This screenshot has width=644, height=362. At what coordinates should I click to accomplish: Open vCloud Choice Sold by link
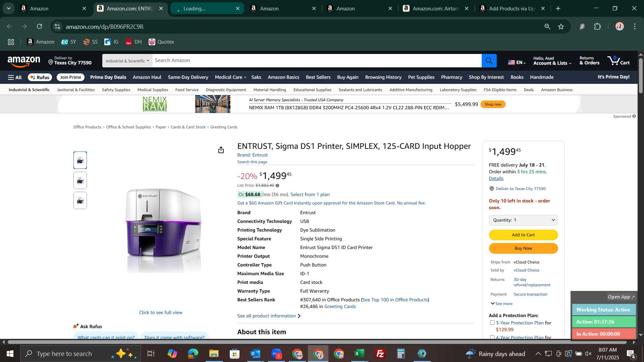click(x=526, y=270)
